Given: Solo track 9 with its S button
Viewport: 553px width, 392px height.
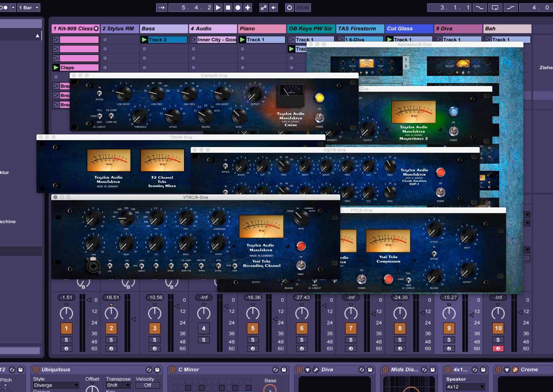Looking at the screenshot, I should (x=449, y=340).
